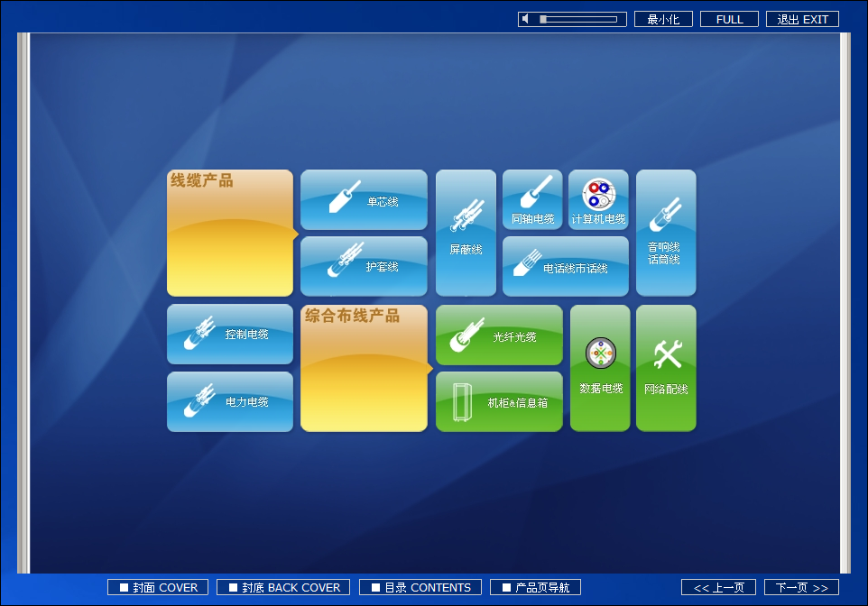Select the 同轴电缆 coaxial cable icon
The width and height of the screenshot is (868, 606).
point(531,199)
